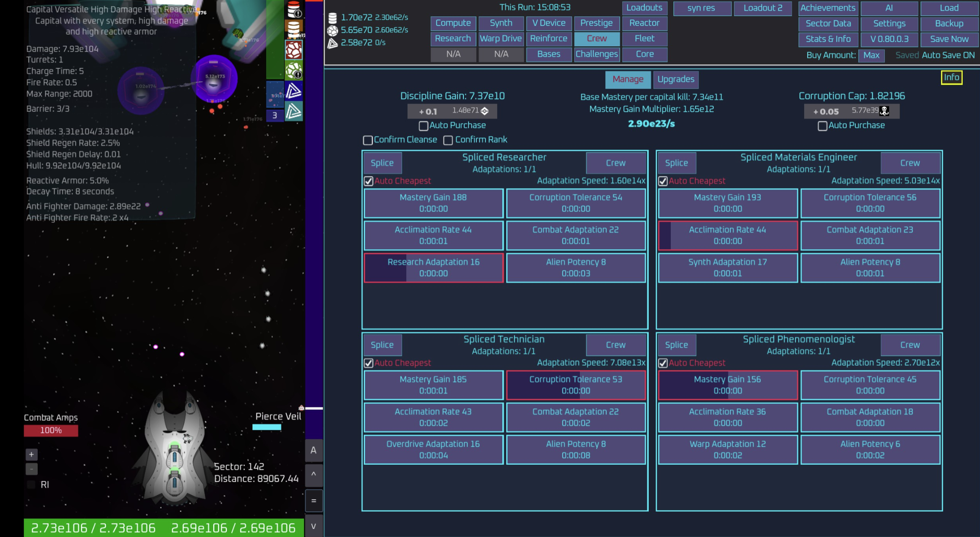
Task: Tick the Confirm Cleanse checkbox
Action: tap(368, 140)
